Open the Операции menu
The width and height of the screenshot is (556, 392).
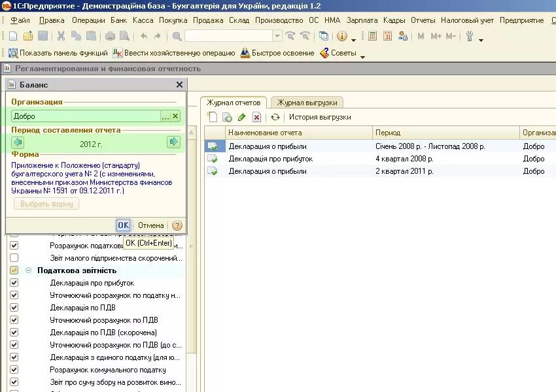point(88,20)
